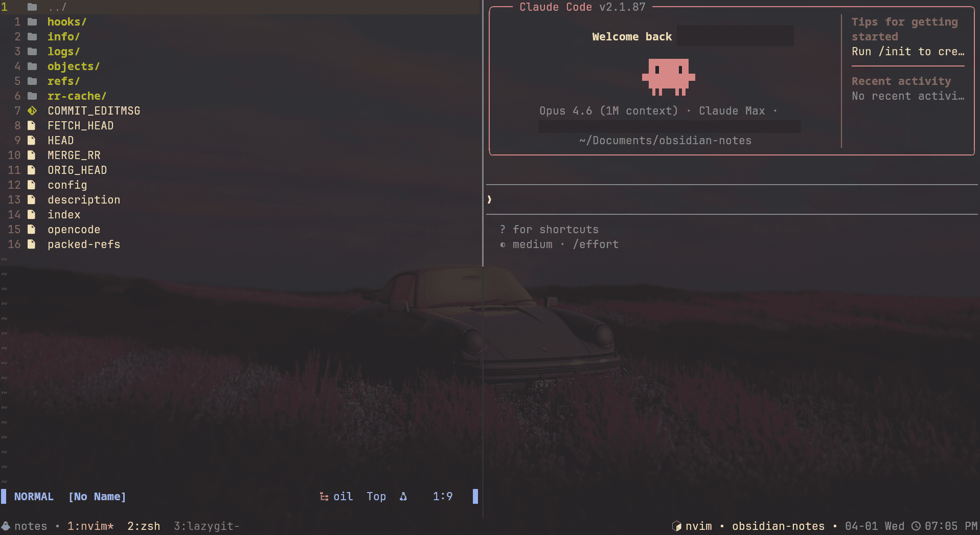Click the Top scroll position indicator
Screen dimensions: 980x535
pyautogui.click(x=376, y=497)
